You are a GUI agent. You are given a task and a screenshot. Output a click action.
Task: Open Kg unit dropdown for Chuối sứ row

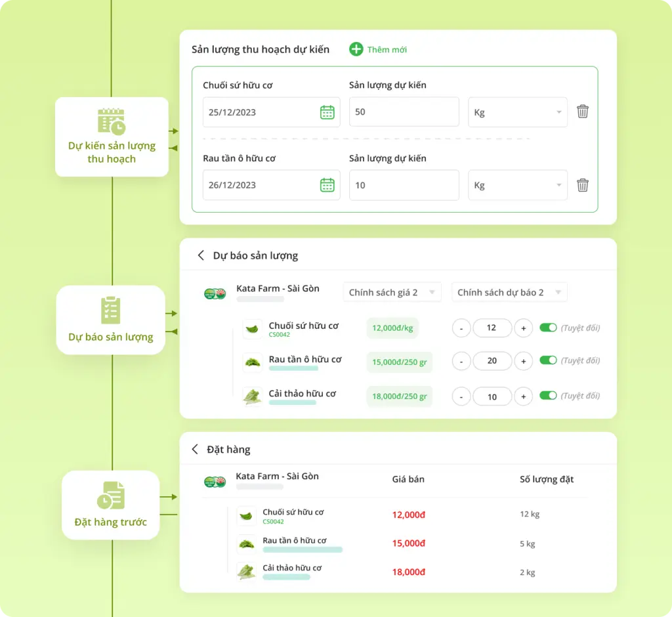tap(517, 112)
